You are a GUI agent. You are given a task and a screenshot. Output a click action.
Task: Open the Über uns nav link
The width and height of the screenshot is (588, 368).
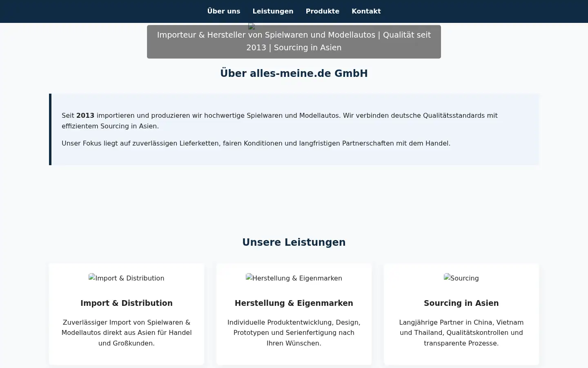pyautogui.click(x=224, y=11)
